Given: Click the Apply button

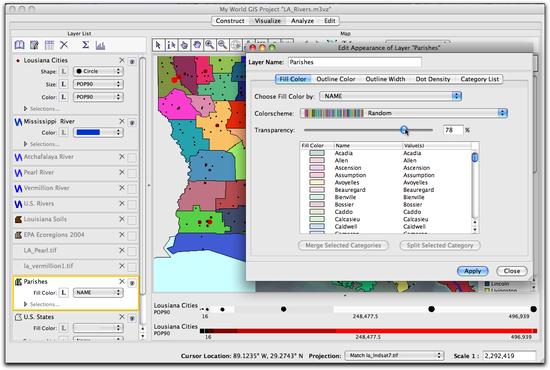Looking at the screenshot, I should click(472, 271).
